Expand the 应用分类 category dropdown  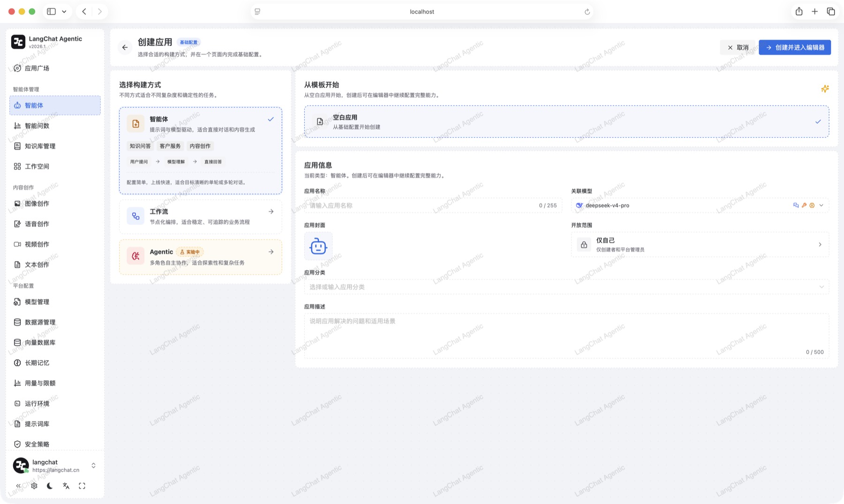click(566, 287)
